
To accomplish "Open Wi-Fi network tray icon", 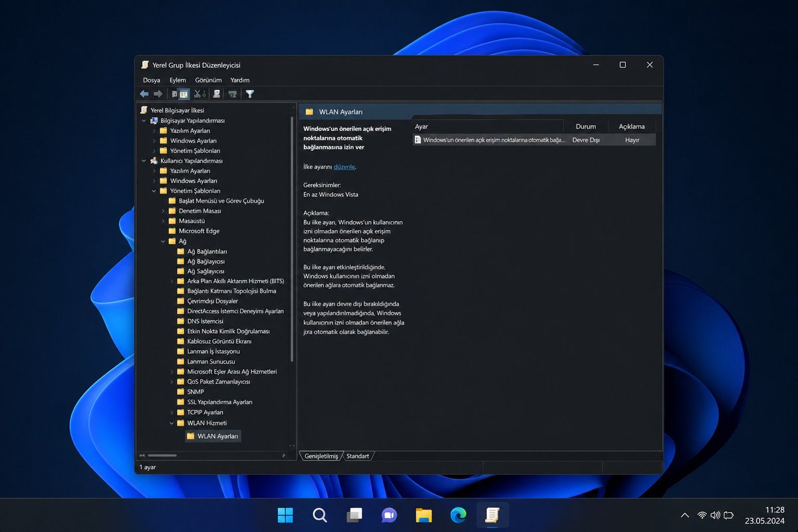I will [702, 515].
